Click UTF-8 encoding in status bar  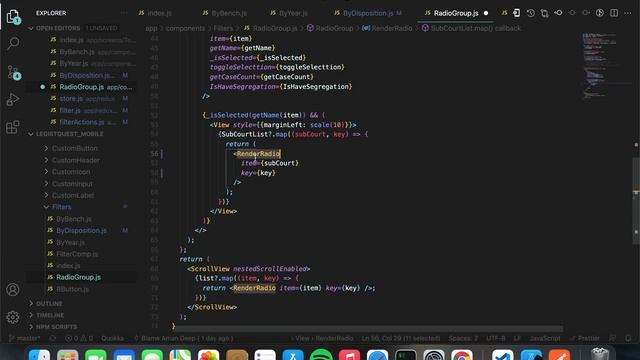[496, 338]
